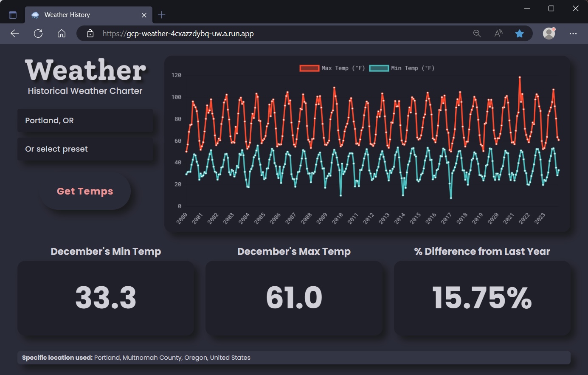
Task: Open the zoom magnifier icon in address bar
Action: coord(477,34)
